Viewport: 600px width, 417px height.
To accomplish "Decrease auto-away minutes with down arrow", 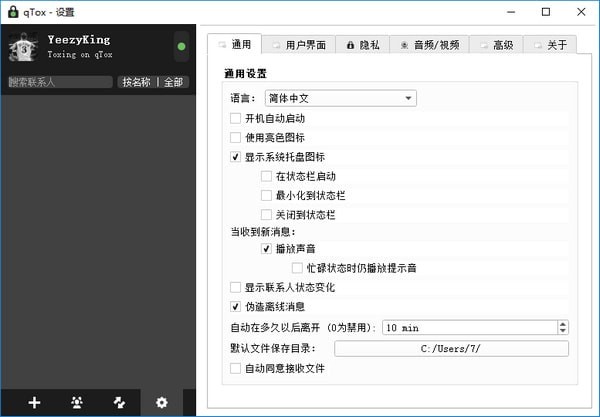I will (x=562, y=331).
